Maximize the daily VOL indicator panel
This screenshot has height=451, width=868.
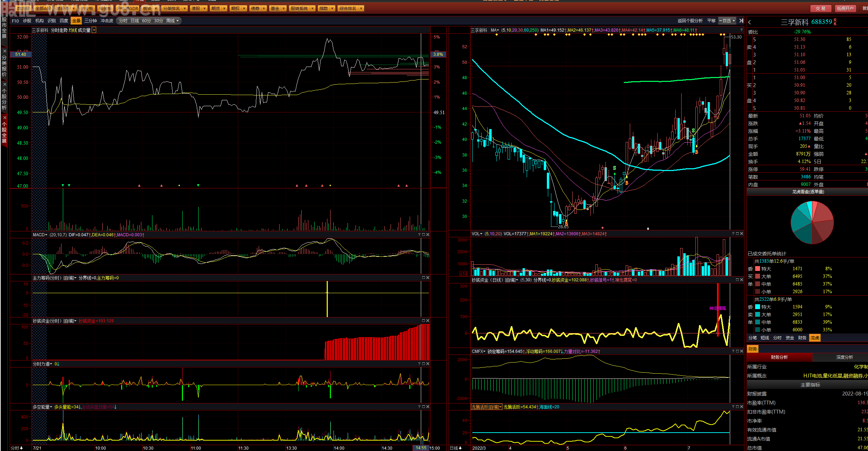point(737,233)
